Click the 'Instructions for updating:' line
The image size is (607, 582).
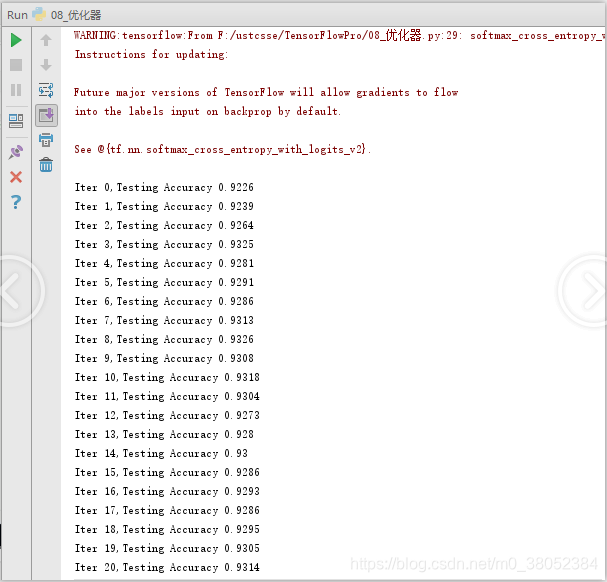click(151, 55)
